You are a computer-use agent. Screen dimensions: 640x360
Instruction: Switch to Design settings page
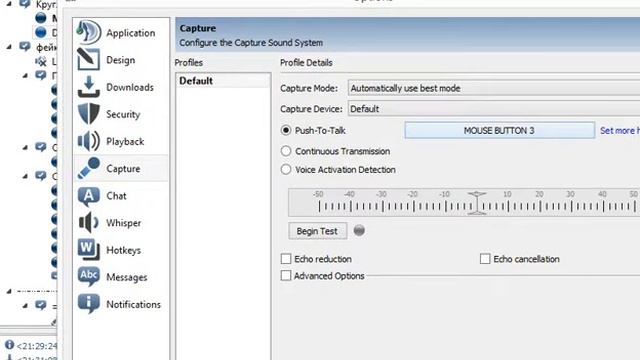coord(120,60)
